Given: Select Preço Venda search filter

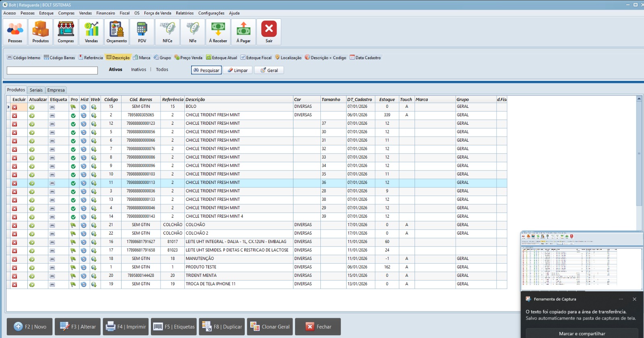Looking at the screenshot, I should point(188,58).
